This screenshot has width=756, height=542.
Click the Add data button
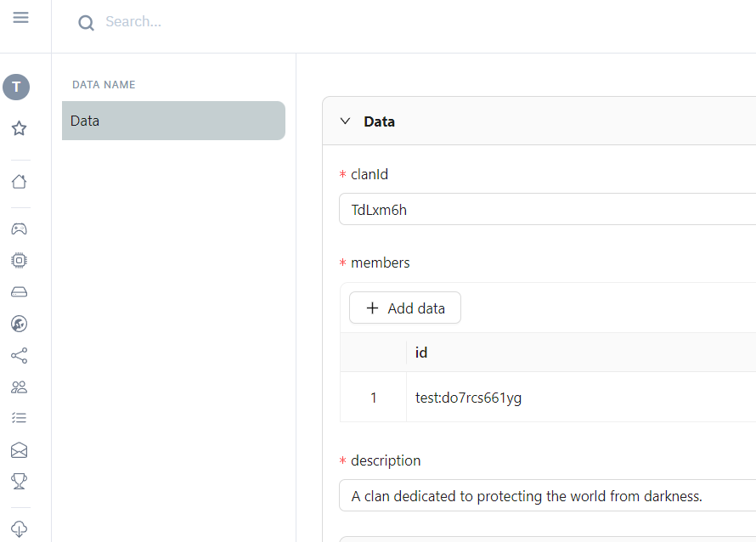tap(405, 308)
